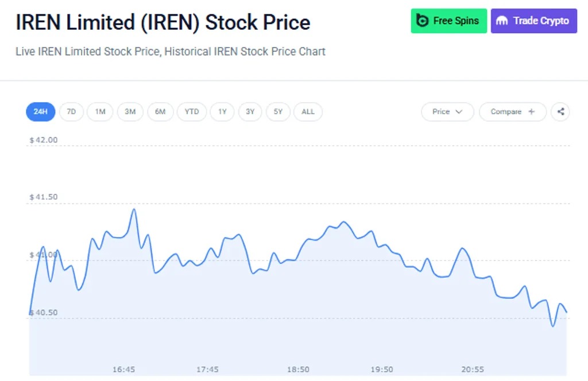The image size is (588, 381).
Task: Click the IREN Limited Stock Price heading
Action: click(x=163, y=22)
